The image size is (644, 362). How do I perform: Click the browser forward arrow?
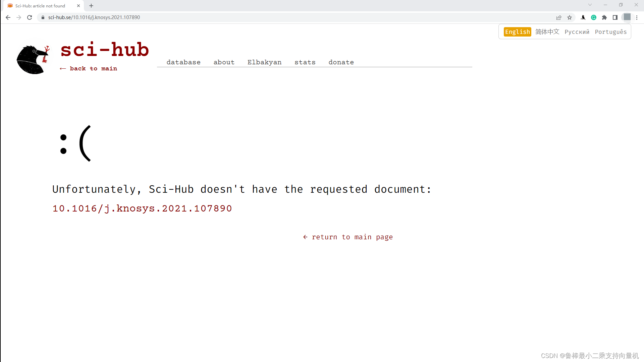click(x=19, y=17)
